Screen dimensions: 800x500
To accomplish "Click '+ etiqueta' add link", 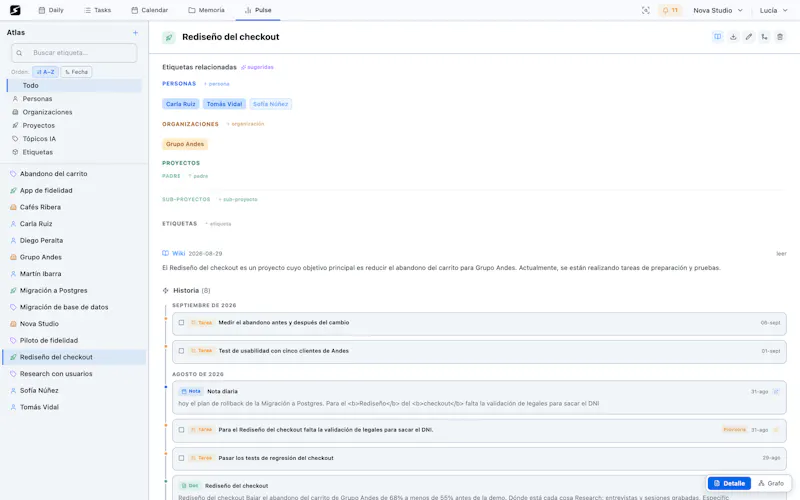I will point(218,224).
